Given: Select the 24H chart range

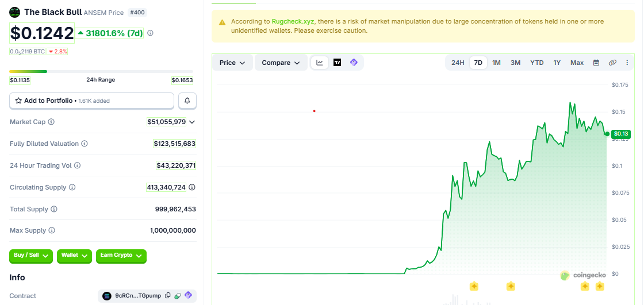Looking at the screenshot, I should (x=458, y=63).
